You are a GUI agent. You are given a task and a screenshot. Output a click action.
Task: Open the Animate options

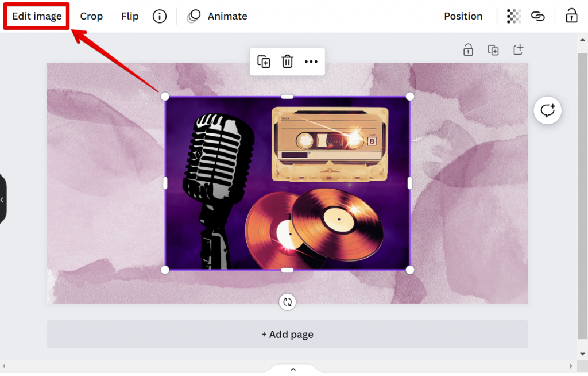coord(217,16)
